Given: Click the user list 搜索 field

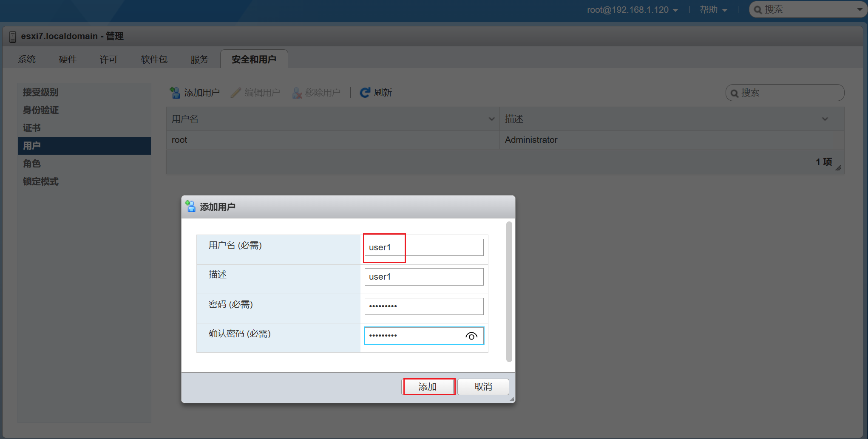Looking at the screenshot, I should [785, 93].
